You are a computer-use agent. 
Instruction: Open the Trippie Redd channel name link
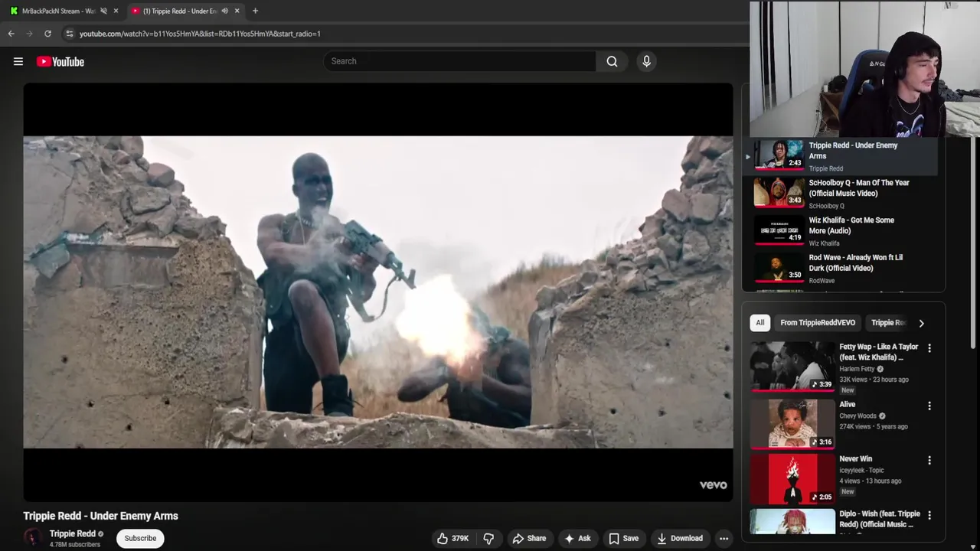(x=73, y=533)
